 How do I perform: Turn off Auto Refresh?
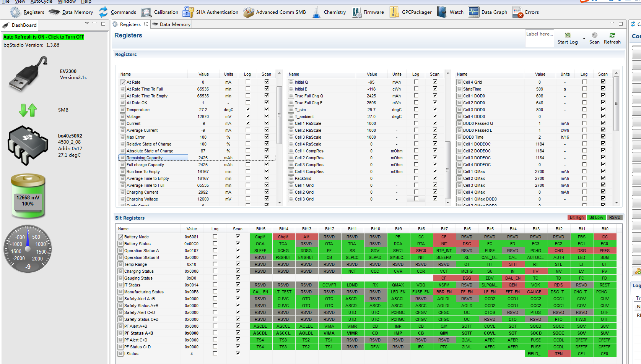point(44,37)
